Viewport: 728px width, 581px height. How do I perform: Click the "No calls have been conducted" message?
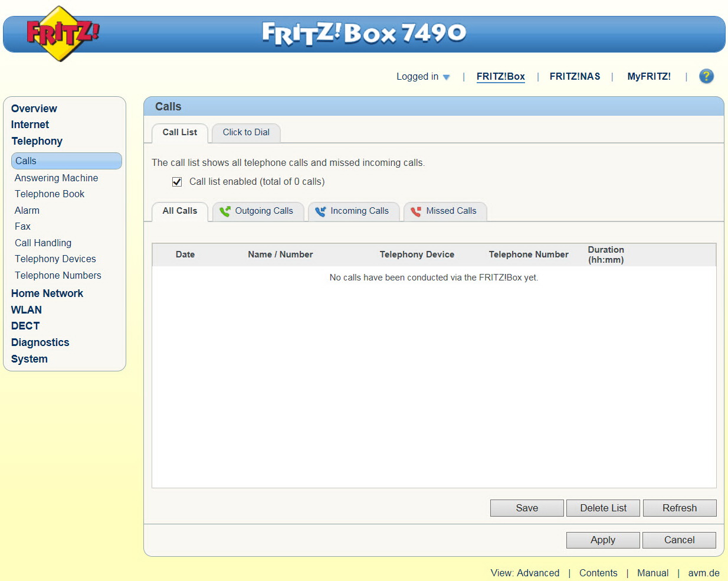click(434, 278)
